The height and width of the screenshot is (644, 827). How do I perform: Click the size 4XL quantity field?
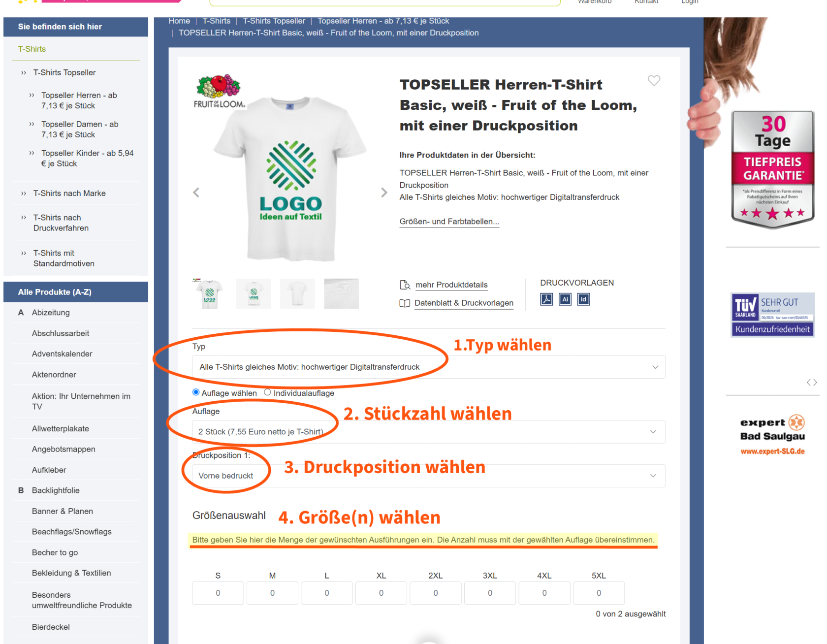[x=544, y=593]
